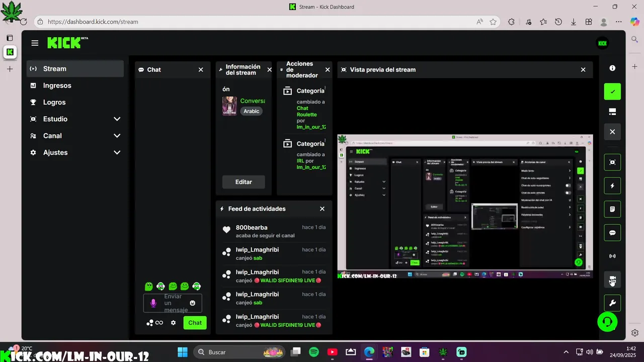Open browser extensions puzzle icon
The height and width of the screenshot is (362, 644).
(x=511, y=22)
